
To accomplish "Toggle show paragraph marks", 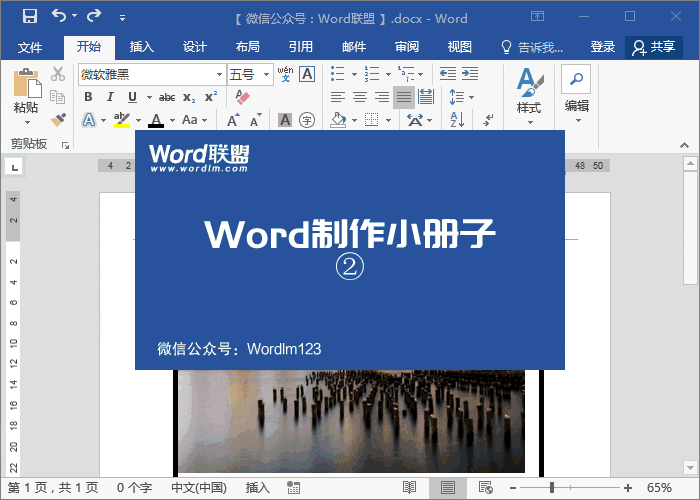I will (489, 120).
